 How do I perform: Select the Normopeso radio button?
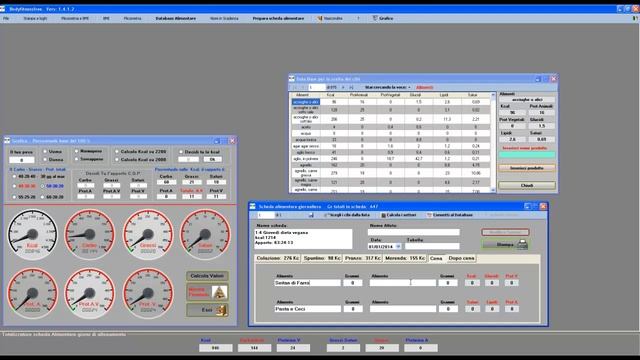[x=76, y=151]
